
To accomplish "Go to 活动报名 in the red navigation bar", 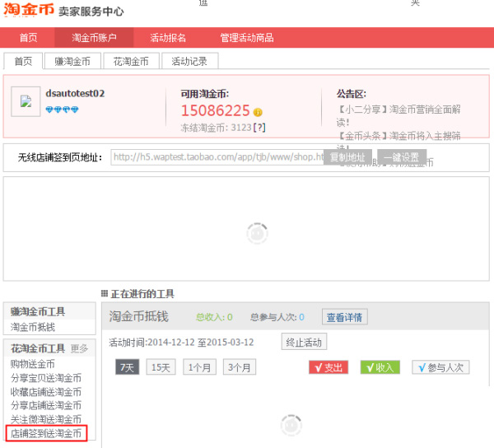I will [x=168, y=38].
